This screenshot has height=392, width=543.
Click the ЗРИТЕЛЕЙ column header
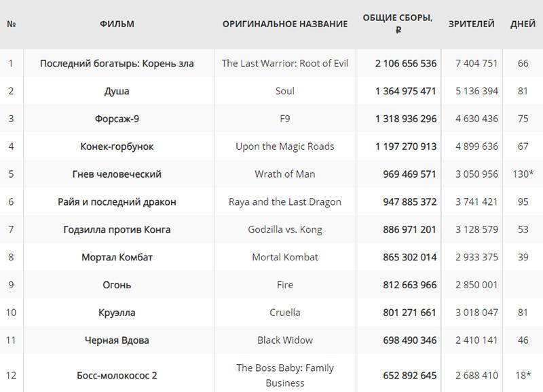471,24
